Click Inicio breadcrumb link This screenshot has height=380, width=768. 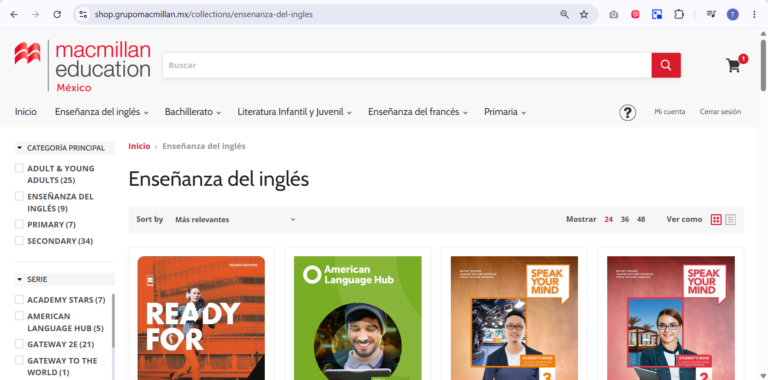pos(139,146)
